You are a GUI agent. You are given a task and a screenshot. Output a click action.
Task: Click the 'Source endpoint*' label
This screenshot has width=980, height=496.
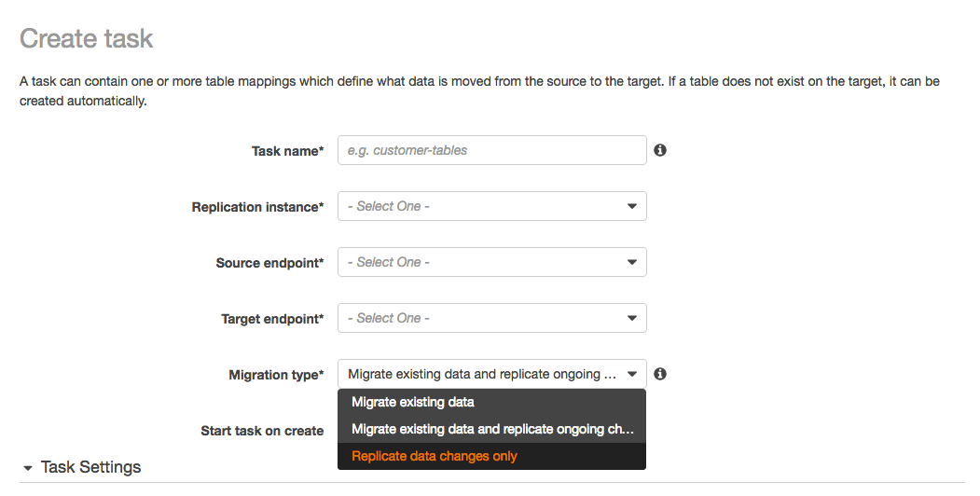tap(270, 263)
